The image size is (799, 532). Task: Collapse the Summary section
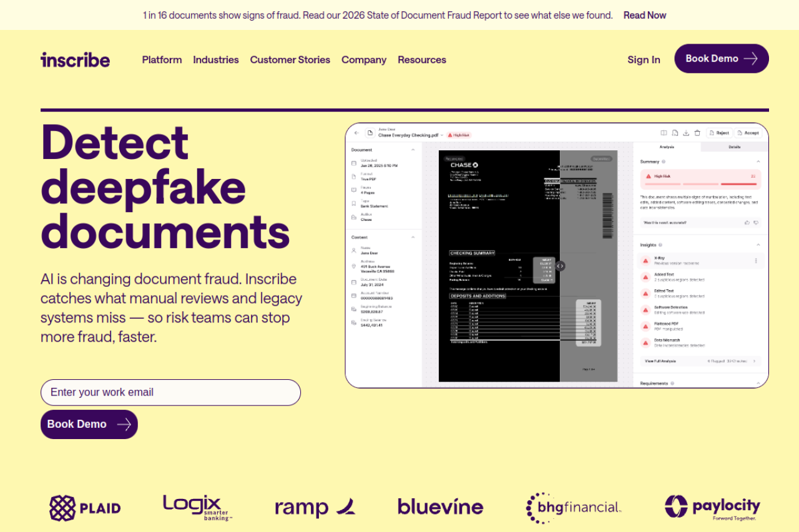pos(758,162)
